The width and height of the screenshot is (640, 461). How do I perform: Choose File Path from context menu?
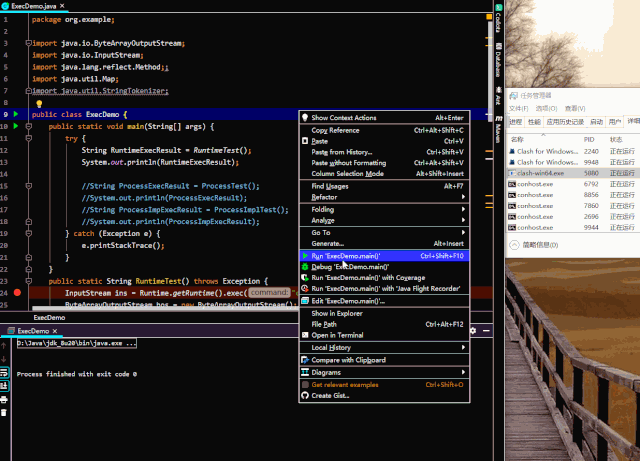(384, 324)
